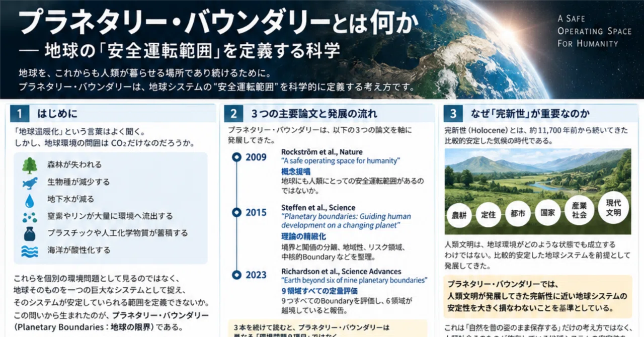This screenshot has width=644, height=337.
Task: Click the container icon beside プラスチックや人工化学物質が蓄積する
Action: click(x=30, y=233)
